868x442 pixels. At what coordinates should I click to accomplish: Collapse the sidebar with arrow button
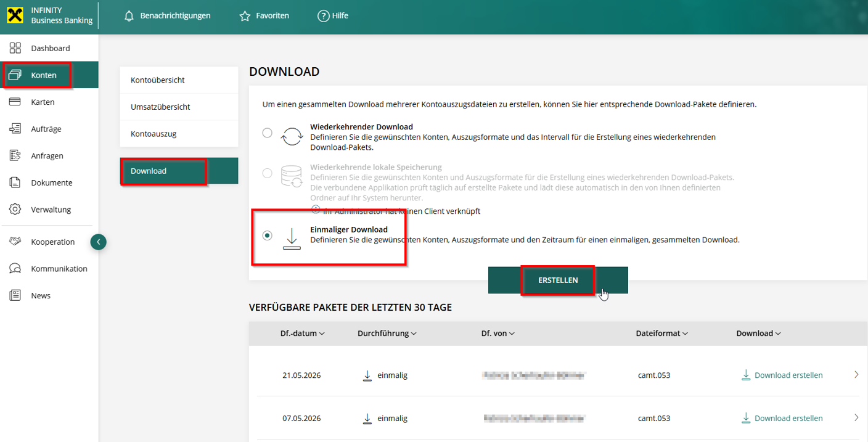coord(99,242)
